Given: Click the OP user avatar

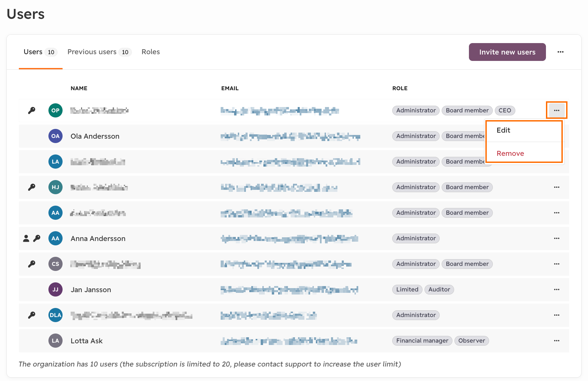Looking at the screenshot, I should (56, 110).
